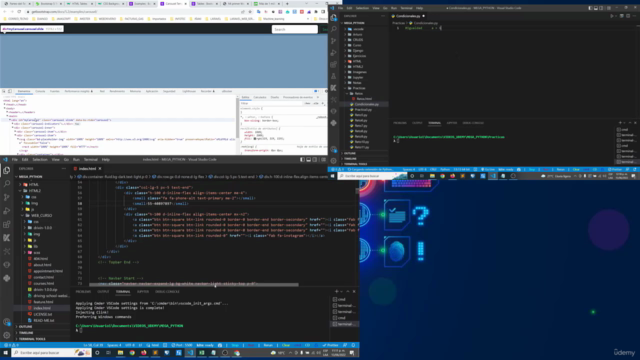
Task: Toggle DevTools inspect element mode
Action: tap(4, 91)
